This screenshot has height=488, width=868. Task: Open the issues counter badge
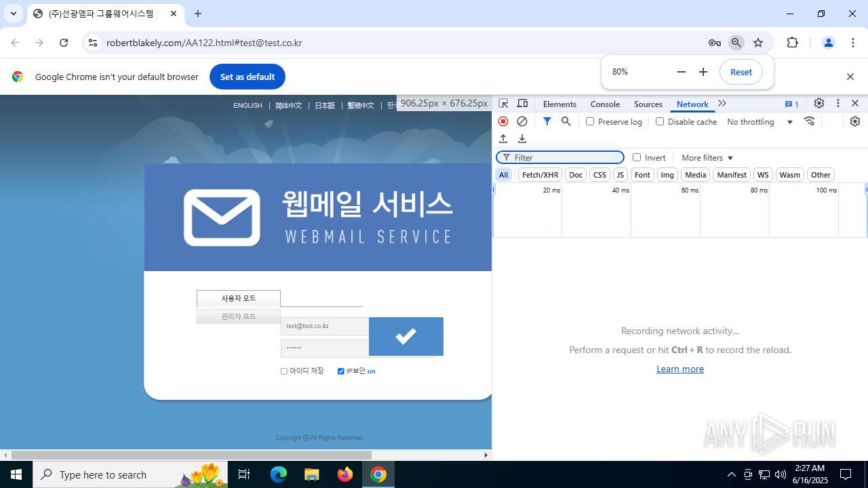pyautogui.click(x=792, y=104)
